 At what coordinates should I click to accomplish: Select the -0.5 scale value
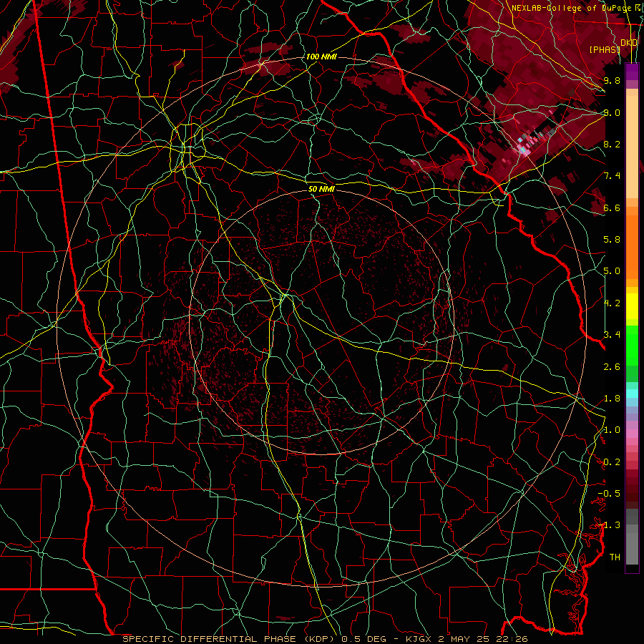[x=609, y=494]
